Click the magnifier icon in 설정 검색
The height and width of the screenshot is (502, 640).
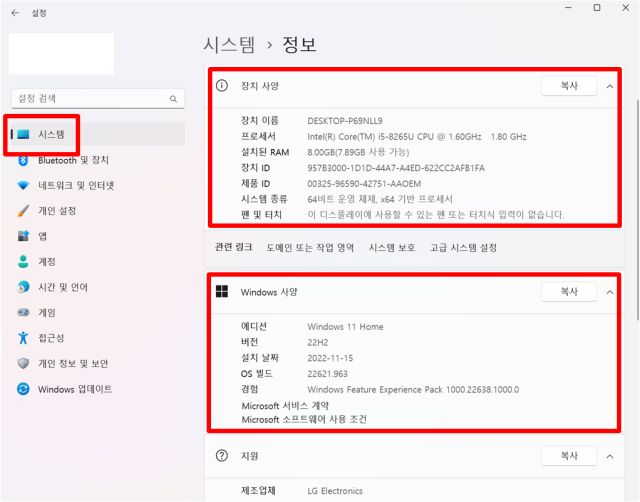[x=173, y=99]
